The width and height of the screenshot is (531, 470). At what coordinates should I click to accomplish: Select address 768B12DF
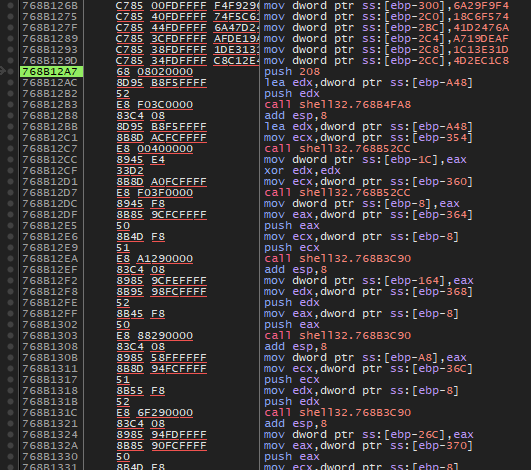point(50,215)
